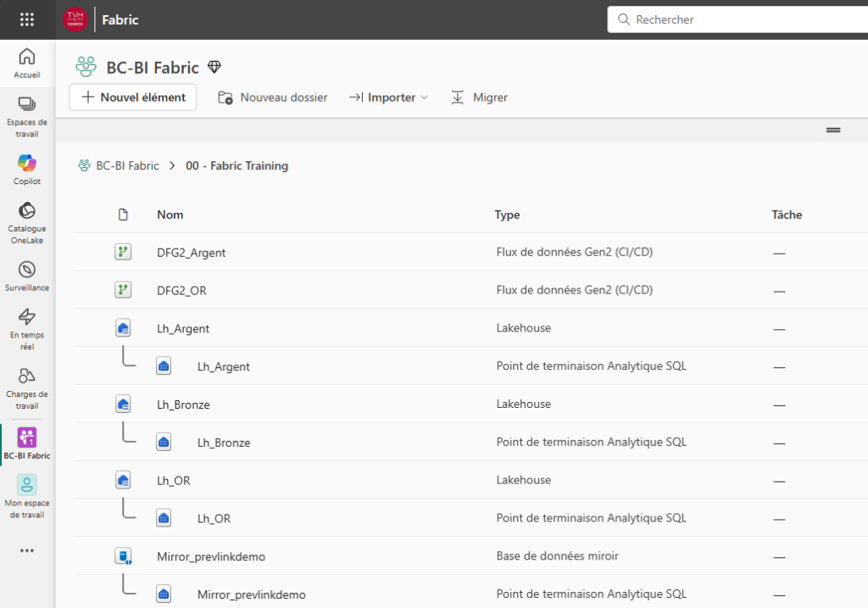This screenshot has width=868, height=608.
Task: Launch Copilot from the sidebar
Action: point(27,170)
